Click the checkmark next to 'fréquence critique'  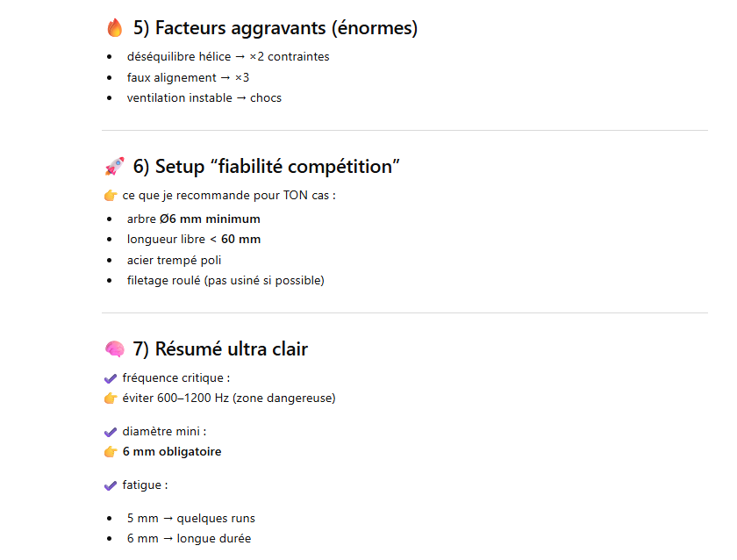pyautogui.click(x=111, y=378)
